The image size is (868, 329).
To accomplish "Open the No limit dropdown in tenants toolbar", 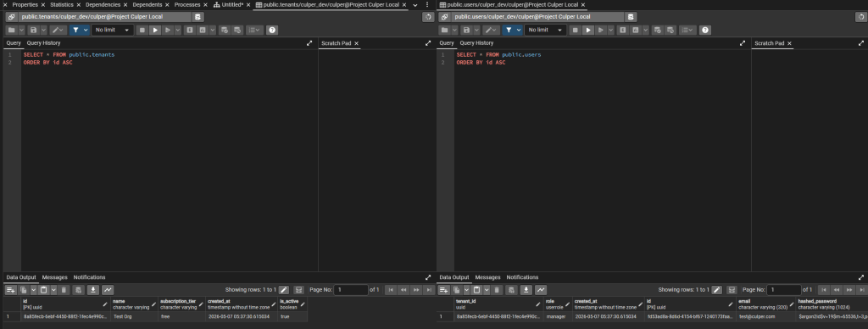I will [x=113, y=30].
